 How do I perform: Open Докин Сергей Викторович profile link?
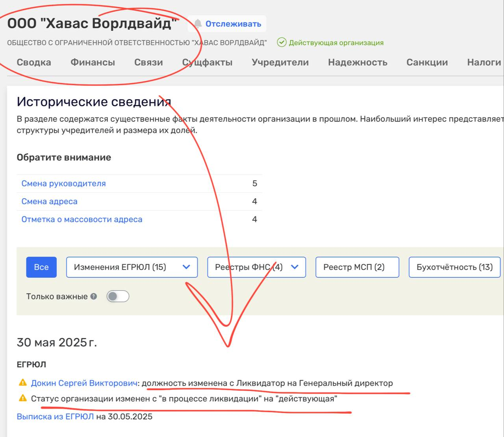tap(84, 383)
